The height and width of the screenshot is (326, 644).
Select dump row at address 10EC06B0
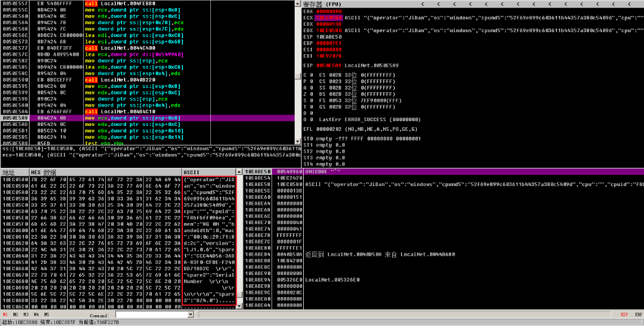[119, 300]
